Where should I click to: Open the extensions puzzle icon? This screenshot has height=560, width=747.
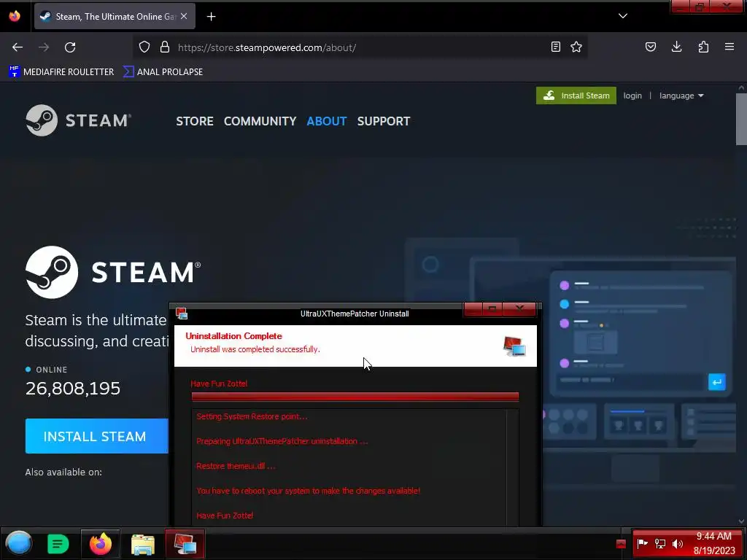click(703, 47)
